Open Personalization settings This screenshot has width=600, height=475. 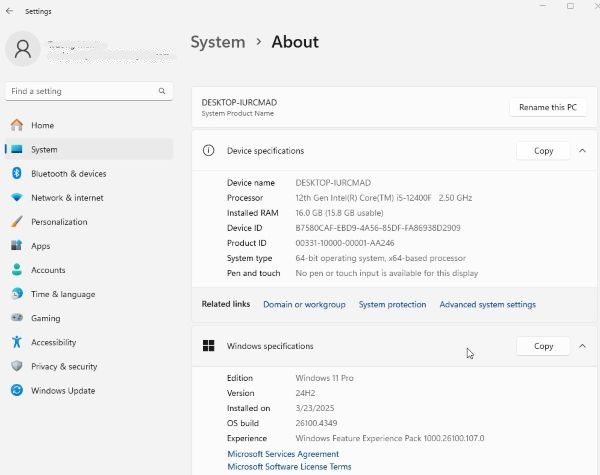pyautogui.click(x=89, y=222)
